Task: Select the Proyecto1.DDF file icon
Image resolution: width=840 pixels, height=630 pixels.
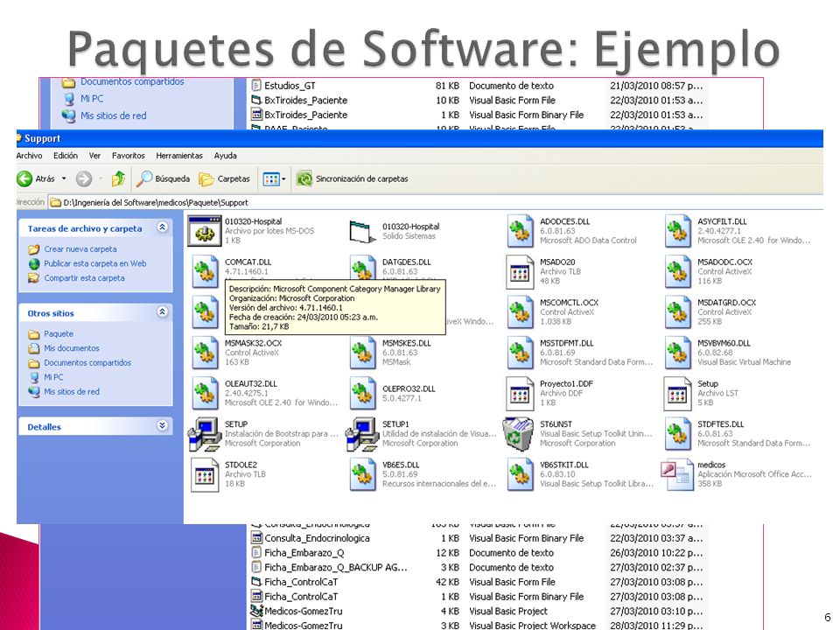Action: 520,393
